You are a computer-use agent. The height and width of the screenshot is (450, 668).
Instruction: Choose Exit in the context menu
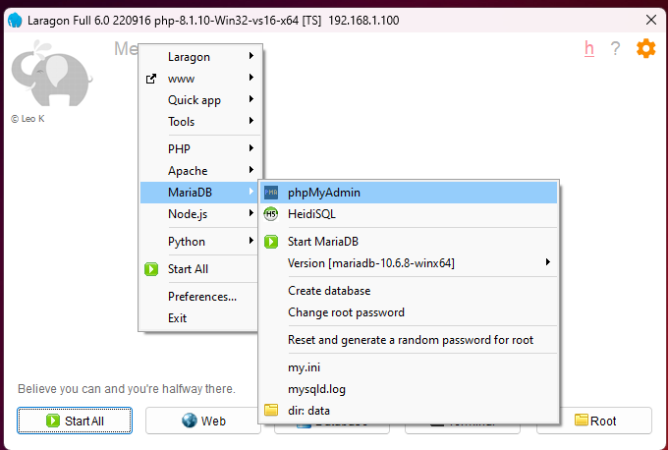pyautogui.click(x=199, y=318)
